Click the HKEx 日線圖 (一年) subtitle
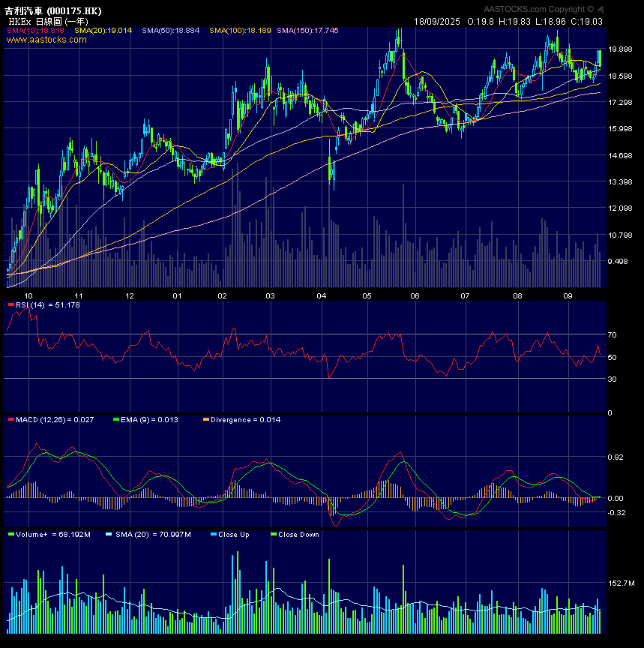 [x=48, y=22]
